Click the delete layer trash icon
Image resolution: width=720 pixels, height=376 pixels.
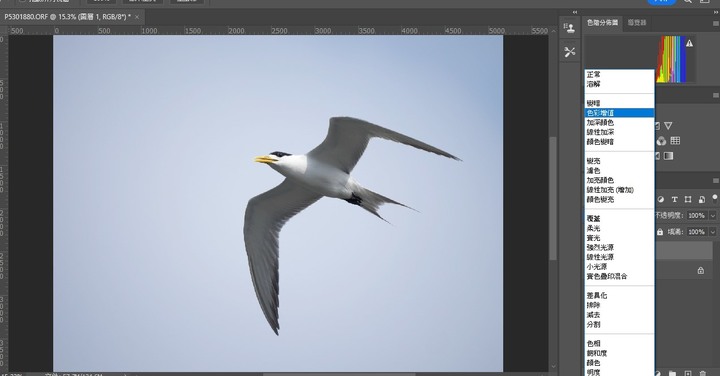tap(703, 373)
